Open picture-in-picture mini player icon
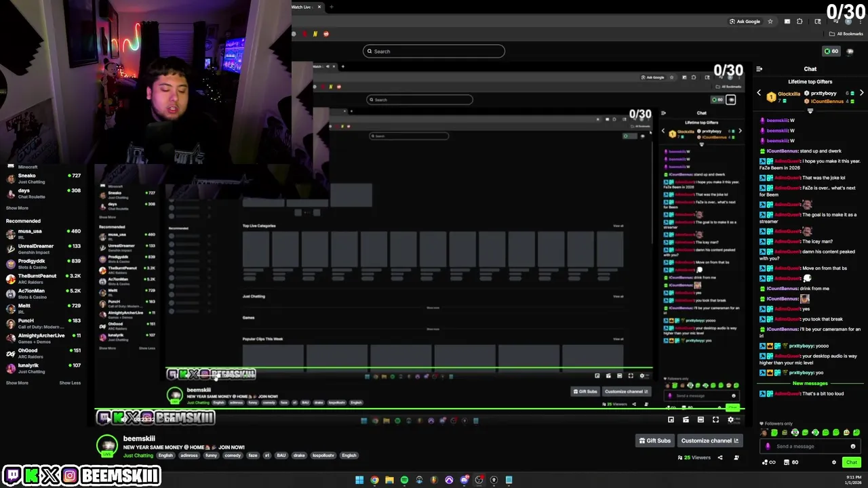Screen dimensions: 868x488 coord(671,420)
